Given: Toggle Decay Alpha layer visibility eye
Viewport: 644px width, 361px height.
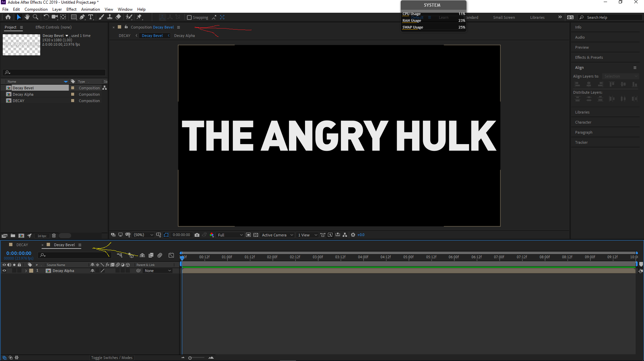Looking at the screenshot, I should point(4,271).
